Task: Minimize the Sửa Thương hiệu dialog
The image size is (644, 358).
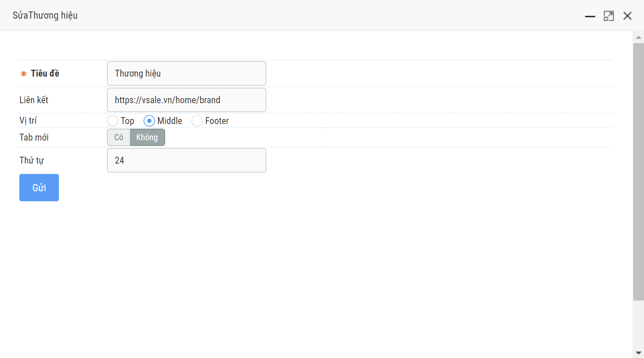Action: click(x=590, y=16)
